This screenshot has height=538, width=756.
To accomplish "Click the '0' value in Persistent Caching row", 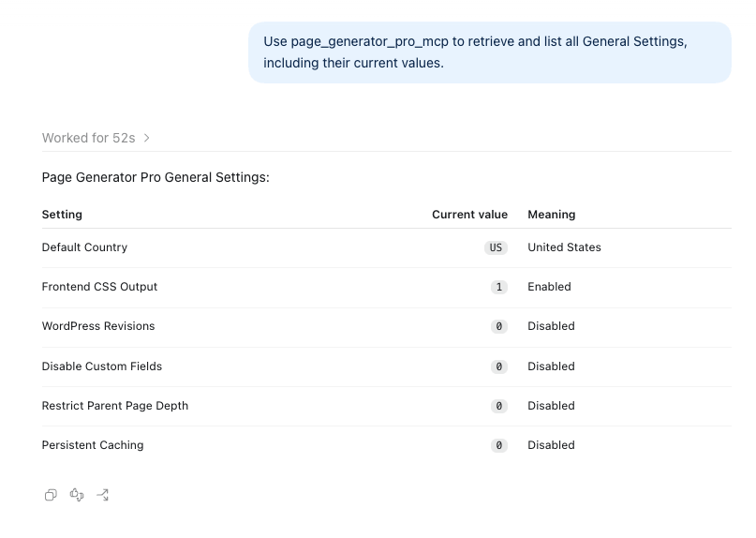I will 499,445.
